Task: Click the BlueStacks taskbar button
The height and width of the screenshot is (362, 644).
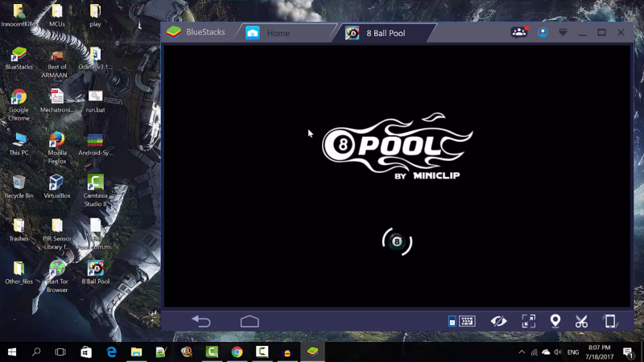Action: coord(312,352)
